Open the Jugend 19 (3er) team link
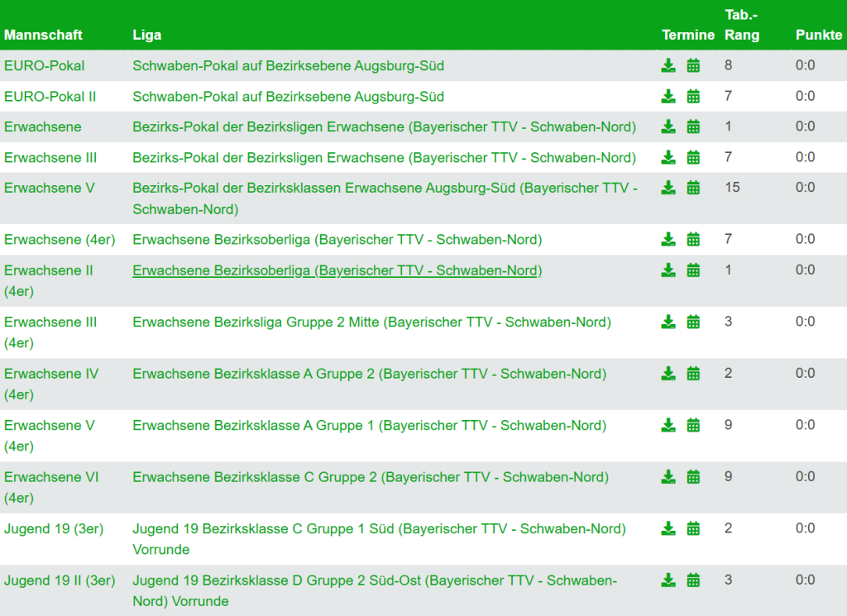The image size is (847, 616). coord(54,528)
